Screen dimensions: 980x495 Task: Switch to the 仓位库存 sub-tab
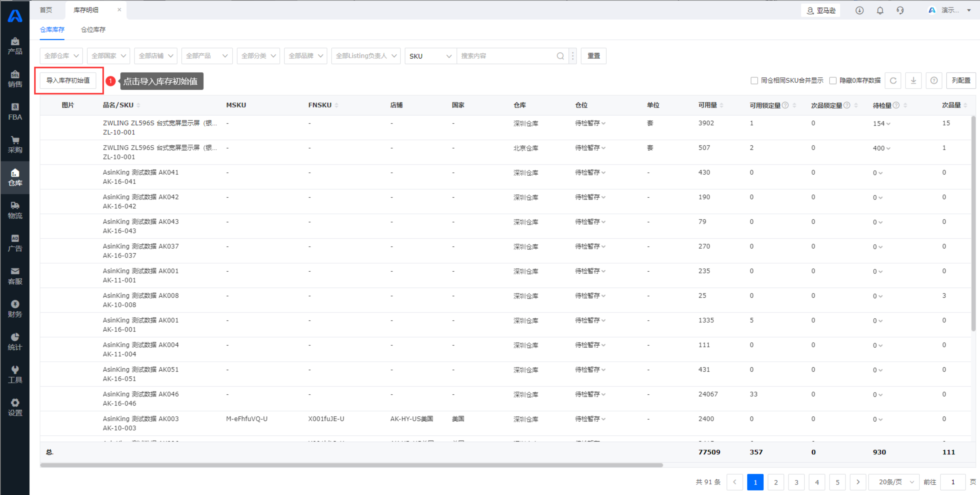(93, 30)
